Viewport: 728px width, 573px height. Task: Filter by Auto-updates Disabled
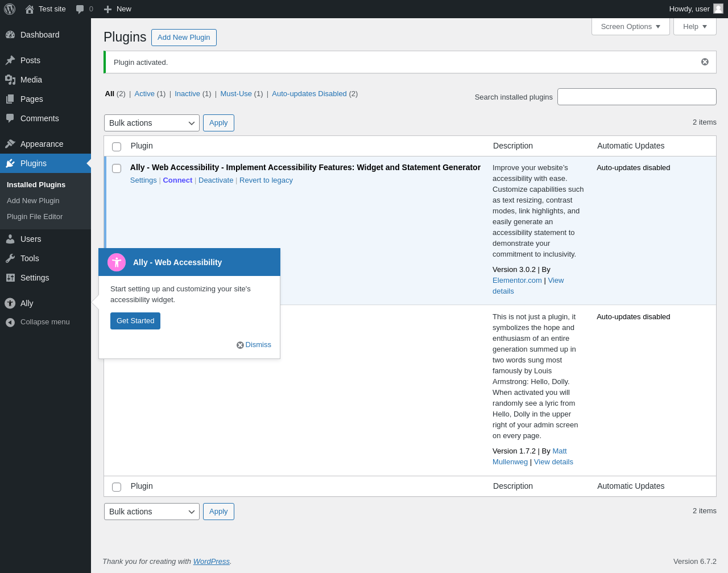click(309, 94)
